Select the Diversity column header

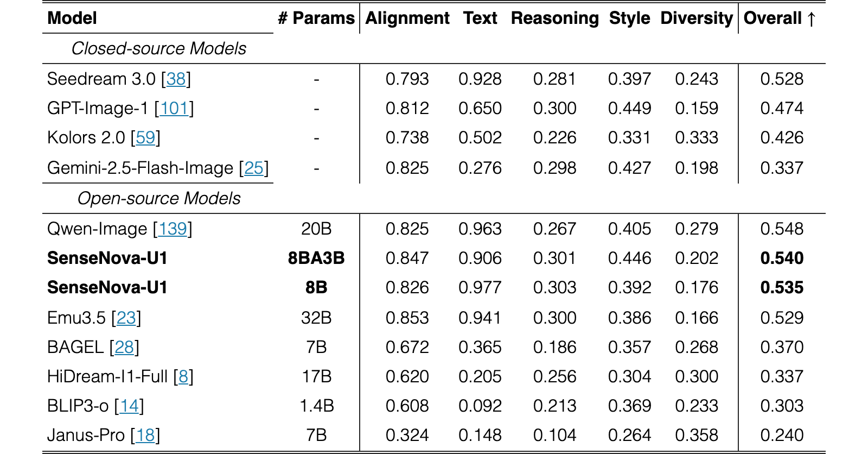coord(697,18)
